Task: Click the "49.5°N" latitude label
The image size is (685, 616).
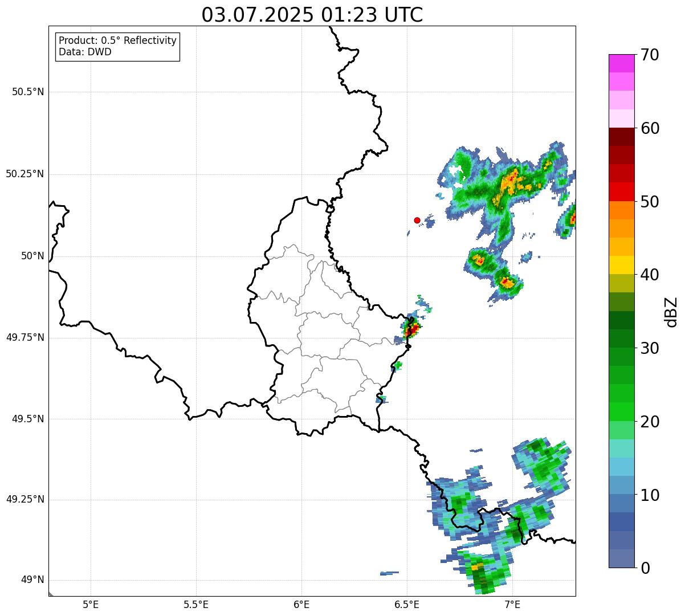Action: [28, 419]
